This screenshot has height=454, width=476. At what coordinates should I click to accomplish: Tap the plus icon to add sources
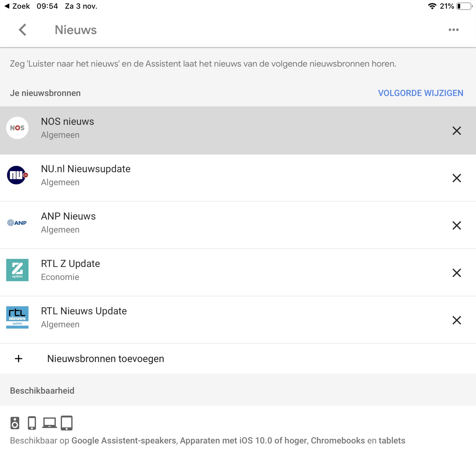(x=19, y=359)
